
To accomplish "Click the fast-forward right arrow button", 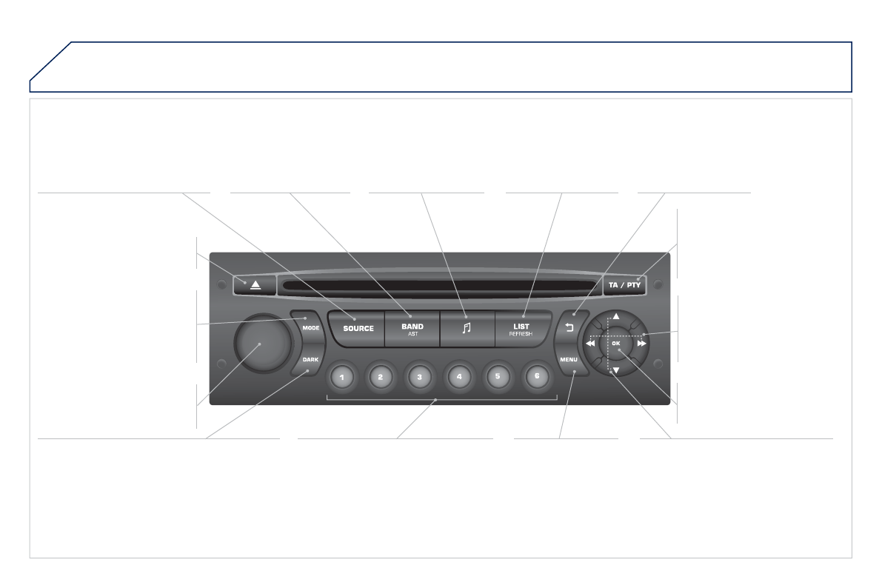I will [x=641, y=343].
